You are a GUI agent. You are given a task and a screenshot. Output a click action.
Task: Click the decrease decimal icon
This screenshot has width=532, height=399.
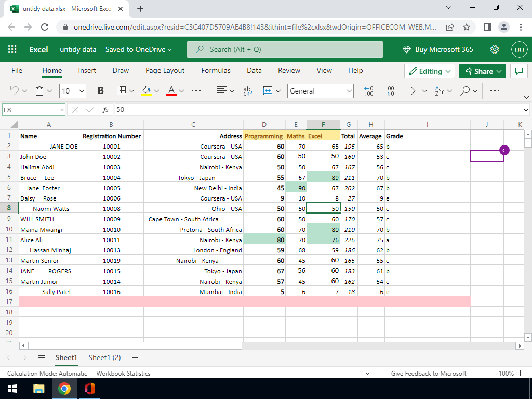[x=389, y=91]
